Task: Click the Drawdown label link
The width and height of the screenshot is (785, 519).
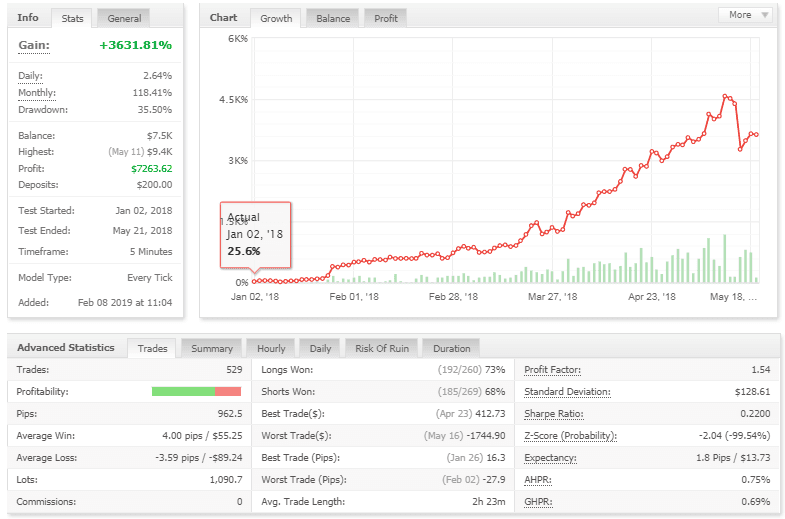Action: point(42,109)
